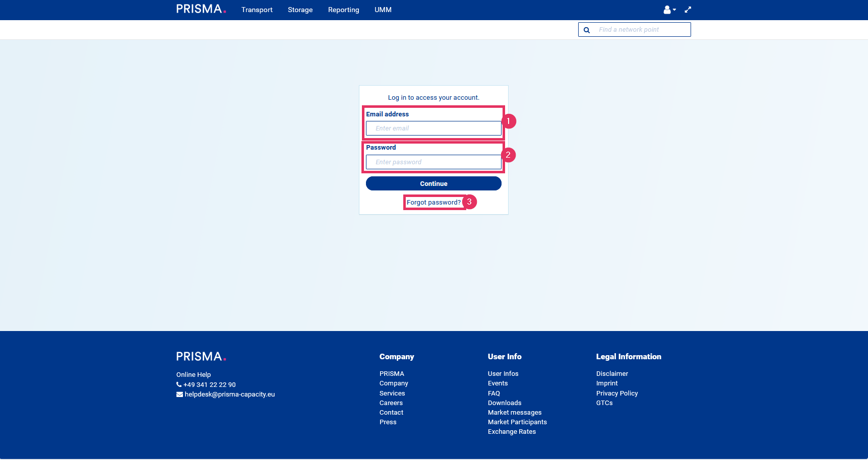
Task: Click the Email address input field
Action: coord(433,128)
